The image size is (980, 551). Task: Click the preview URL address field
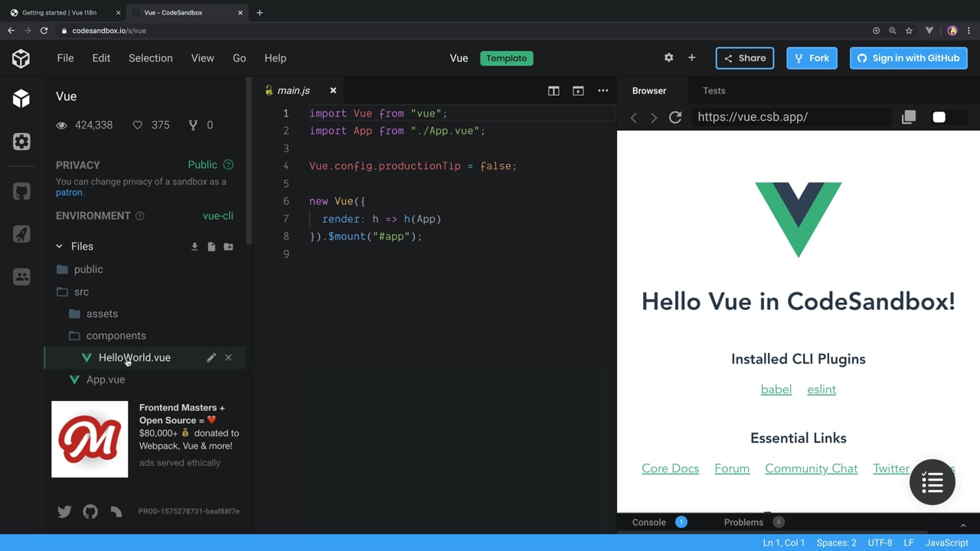click(x=792, y=117)
